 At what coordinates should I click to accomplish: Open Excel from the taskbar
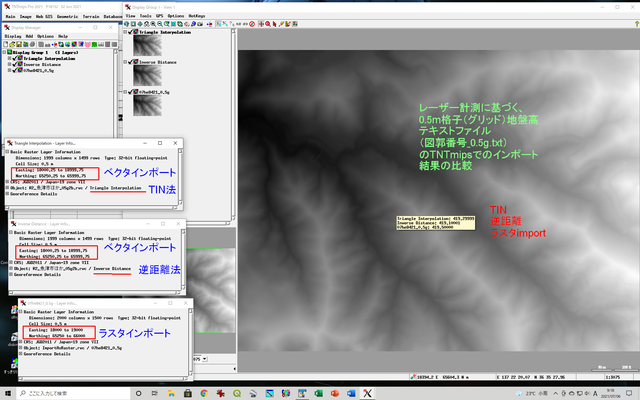(x=318, y=393)
